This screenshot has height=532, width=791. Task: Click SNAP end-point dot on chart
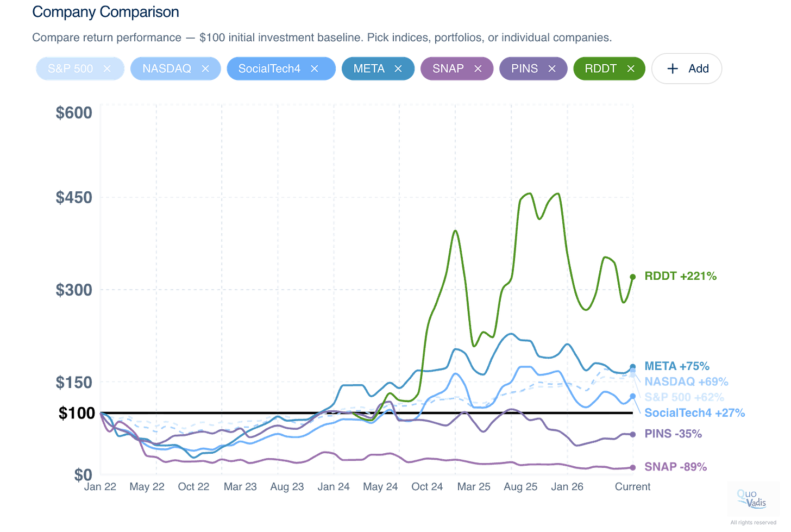coord(633,467)
